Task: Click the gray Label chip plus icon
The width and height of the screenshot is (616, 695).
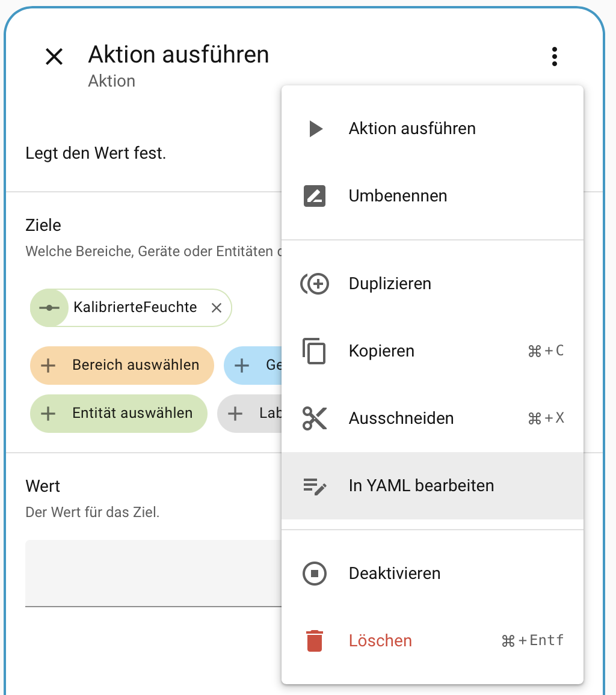Action: [x=235, y=414]
